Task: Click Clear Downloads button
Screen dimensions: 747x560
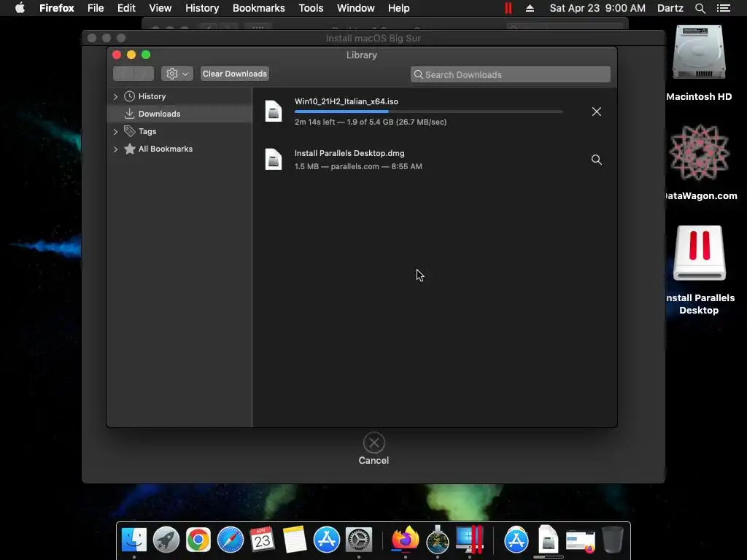Action: [x=234, y=74]
